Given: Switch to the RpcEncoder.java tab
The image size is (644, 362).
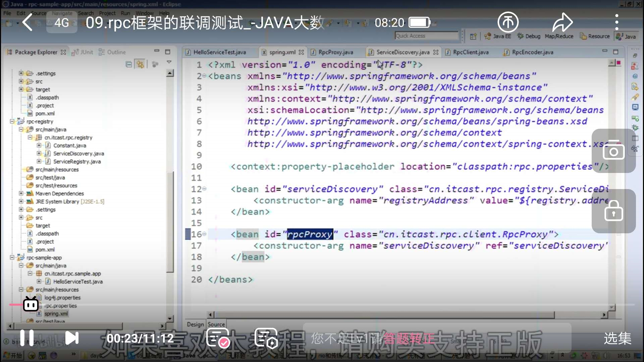Looking at the screenshot, I should pyautogui.click(x=529, y=52).
